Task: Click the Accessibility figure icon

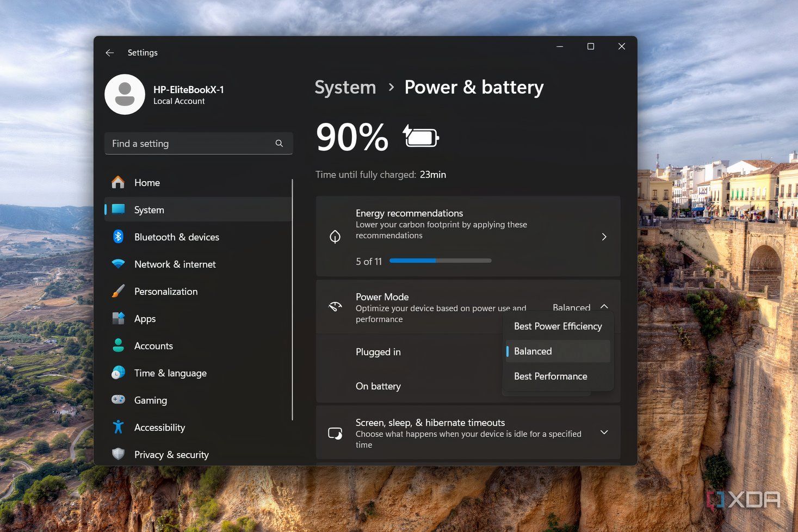Action: coord(118,428)
